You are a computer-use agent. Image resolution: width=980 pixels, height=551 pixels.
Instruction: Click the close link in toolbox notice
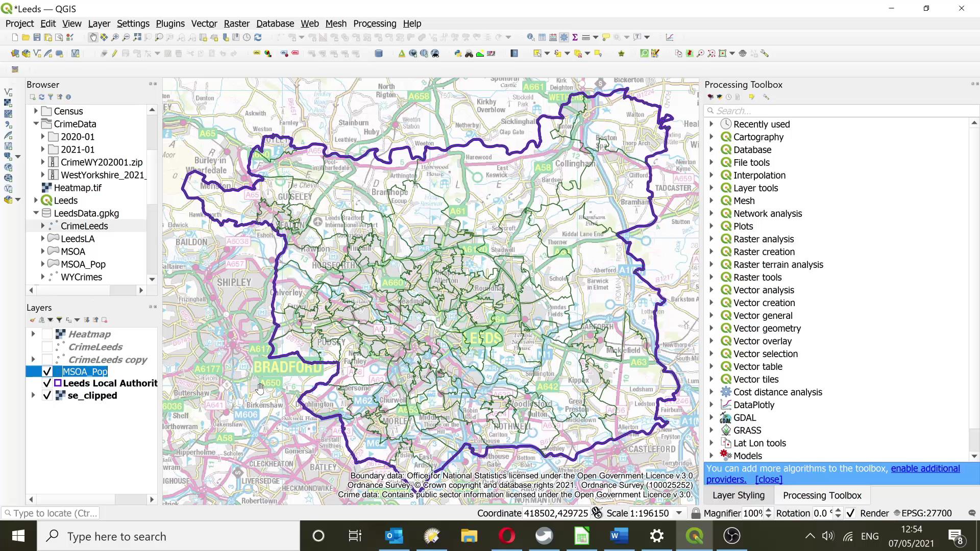pyautogui.click(x=768, y=480)
